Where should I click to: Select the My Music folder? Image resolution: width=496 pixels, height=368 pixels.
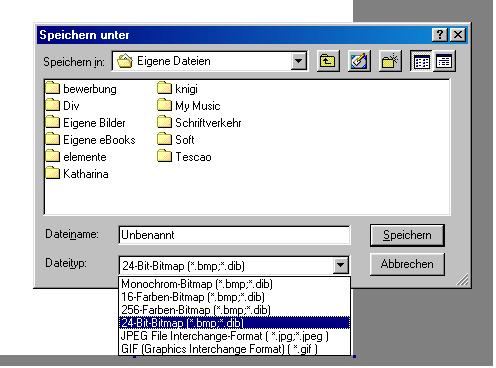(189, 106)
